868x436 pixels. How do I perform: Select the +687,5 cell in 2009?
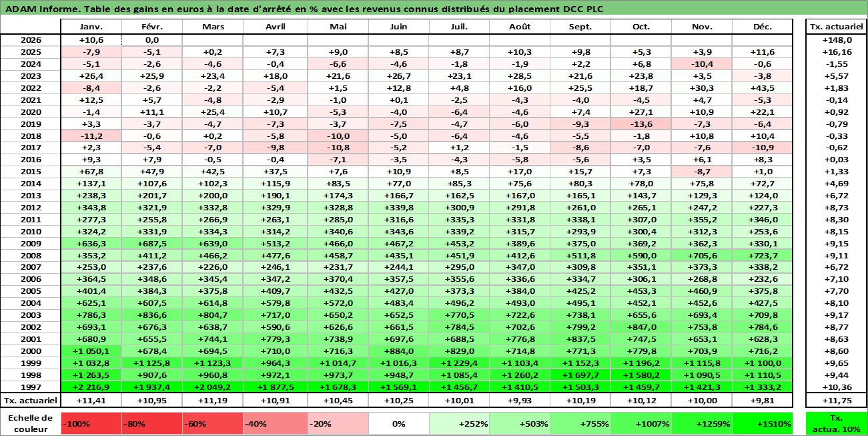click(x=152, y=244)
